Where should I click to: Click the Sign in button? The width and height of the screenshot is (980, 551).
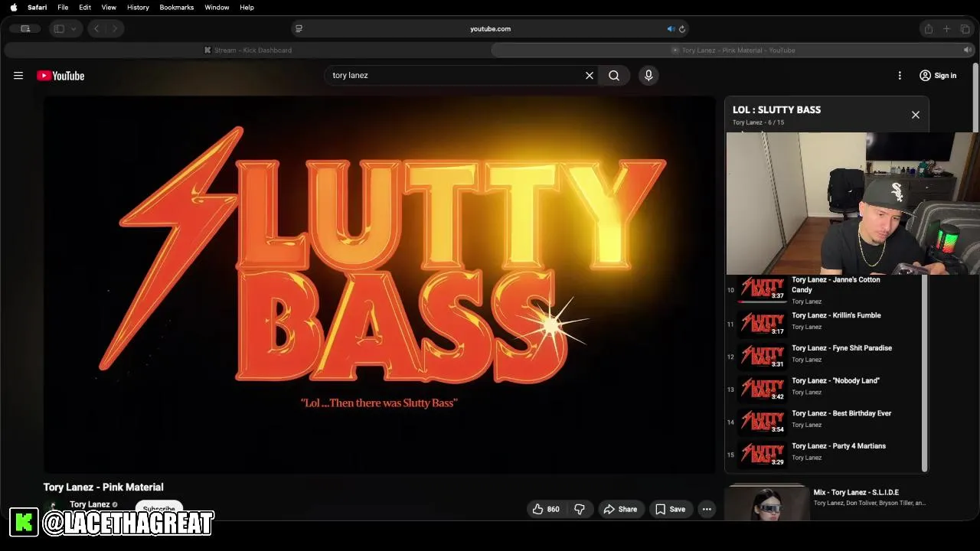click(x=938, y=76)
